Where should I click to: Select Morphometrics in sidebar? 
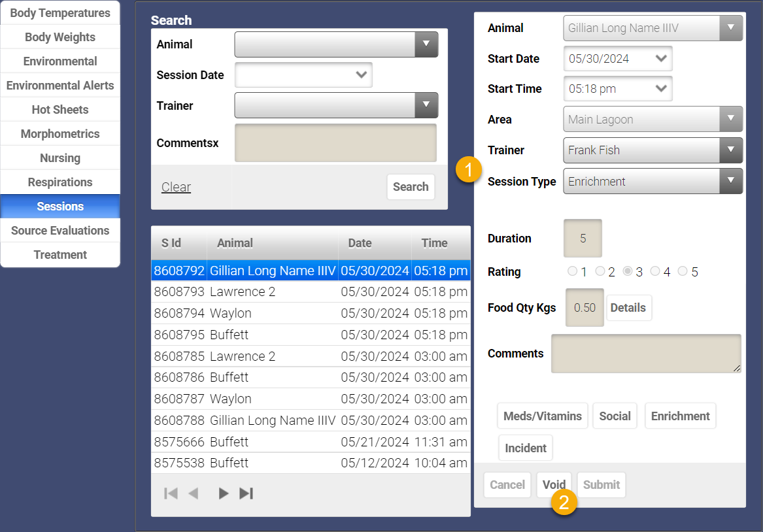tap(60, 134)
